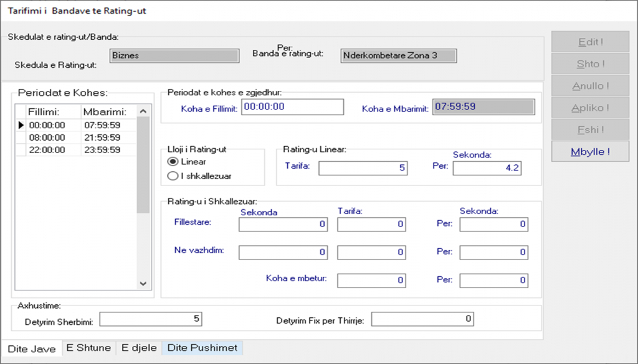The height and width of the screenshot is (364, 638).
Task: Focus the Detyrim Sherbimi input field
Action: pos(151,319)
